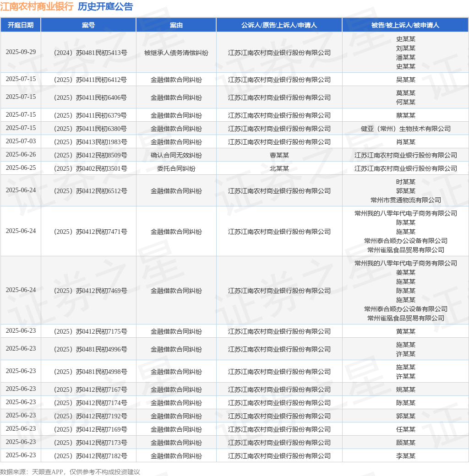This screenshot has height=476, width=469.
Task: Click defendant 肖某某
Action: tap(405, 142)
